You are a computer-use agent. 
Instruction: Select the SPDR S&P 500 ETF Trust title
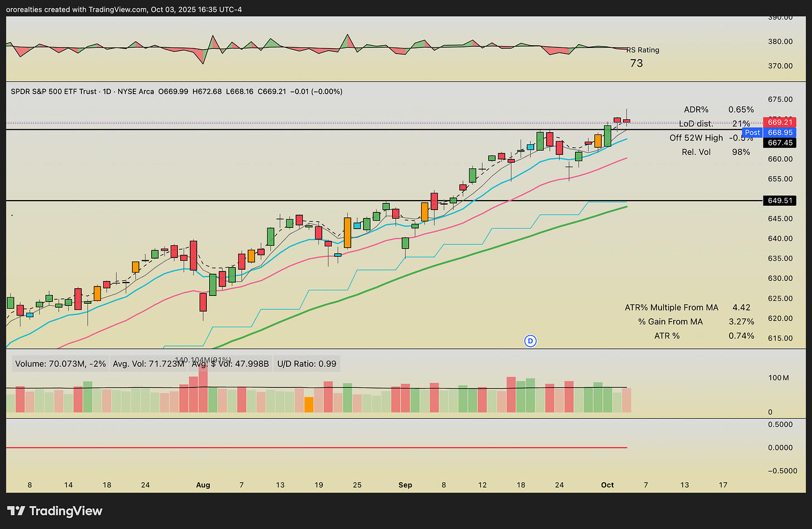pos(54,91)
